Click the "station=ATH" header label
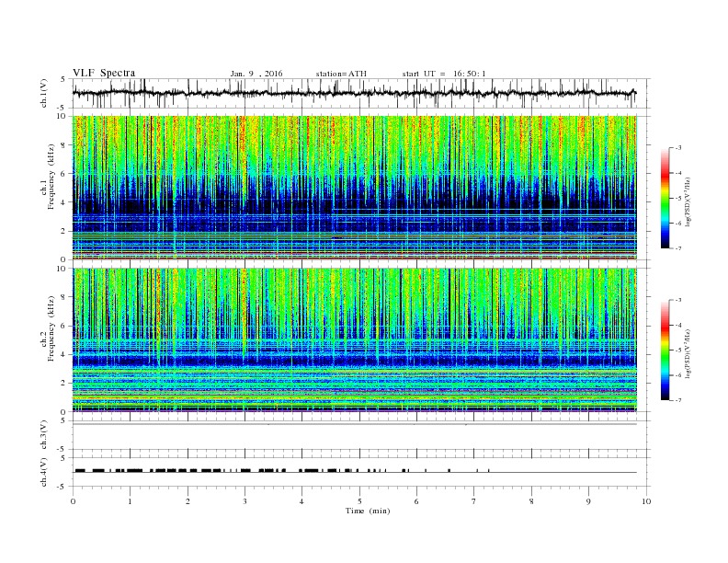This screenshot has width=728, height=563. 341,74
